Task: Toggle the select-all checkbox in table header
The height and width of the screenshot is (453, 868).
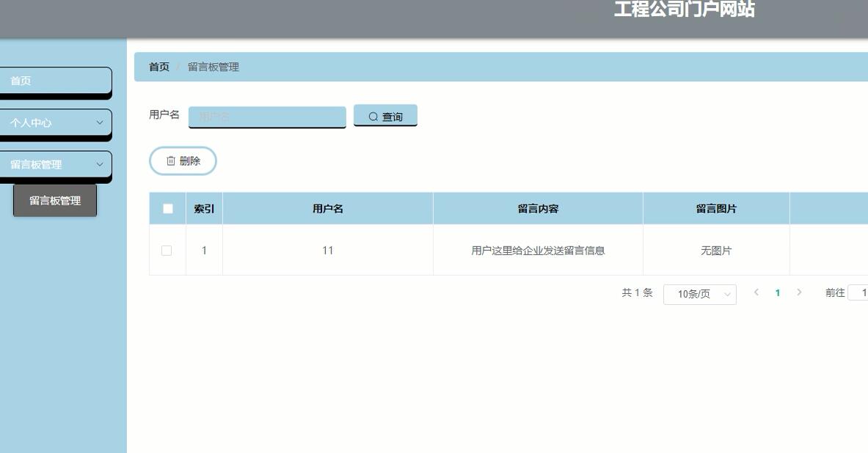Action: click(167, 208)
